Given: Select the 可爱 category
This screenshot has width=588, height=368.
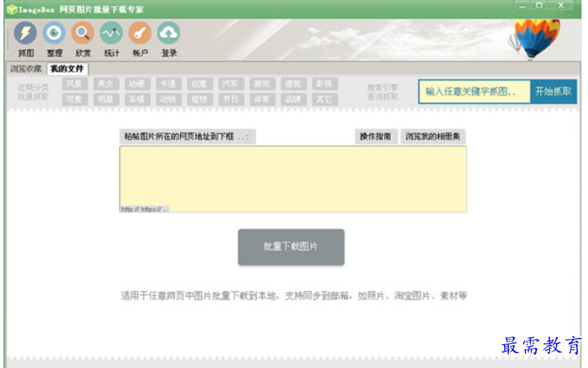Looking at the screenshot, I should coord(75,99).
